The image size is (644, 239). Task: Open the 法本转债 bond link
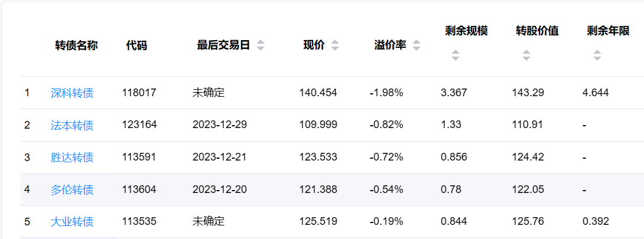coord(72,125)
